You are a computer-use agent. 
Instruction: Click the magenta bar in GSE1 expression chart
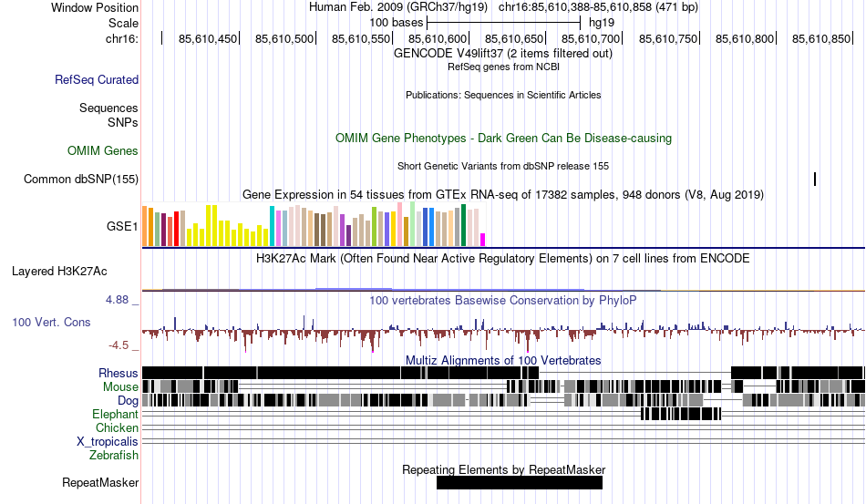coord(483,240)
